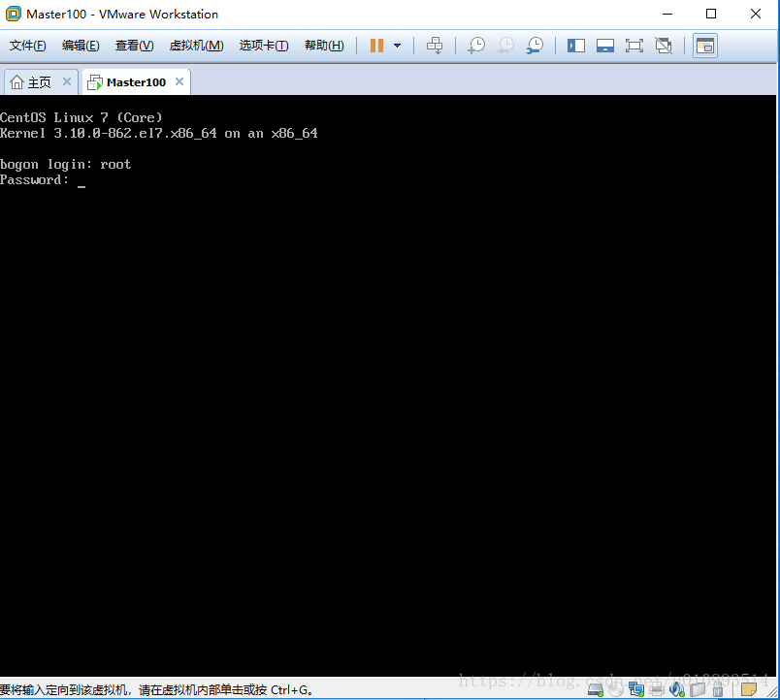780x700 pixels.
Task: Switch to Unity mode
Action: point(664,46)
